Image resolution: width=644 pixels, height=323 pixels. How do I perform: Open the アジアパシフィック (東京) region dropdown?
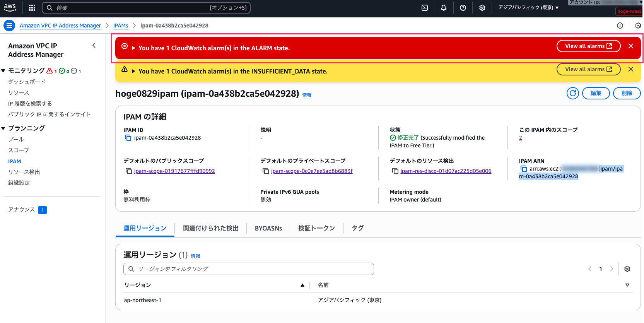[528, 8]
